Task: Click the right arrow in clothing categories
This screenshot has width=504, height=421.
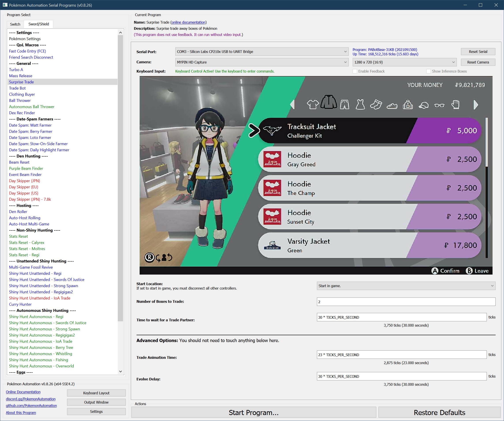Action: [x=476, y=105]
